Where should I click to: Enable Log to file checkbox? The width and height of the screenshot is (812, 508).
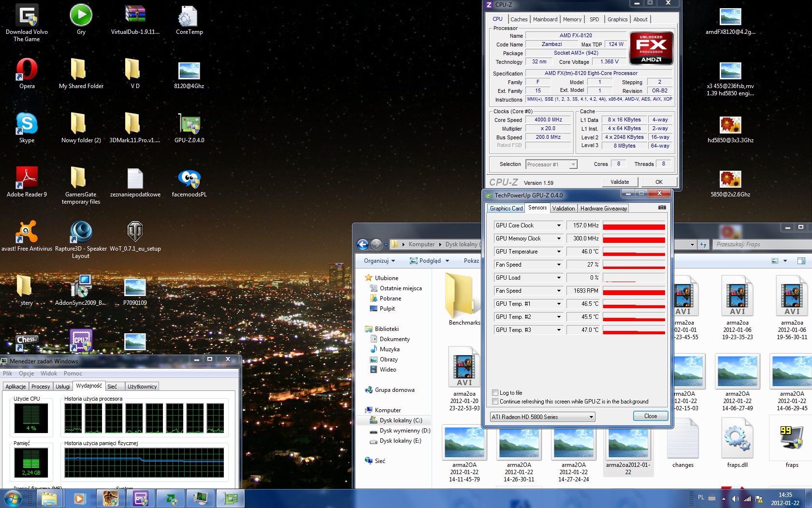pyautogui.click(x=495, y=393)
